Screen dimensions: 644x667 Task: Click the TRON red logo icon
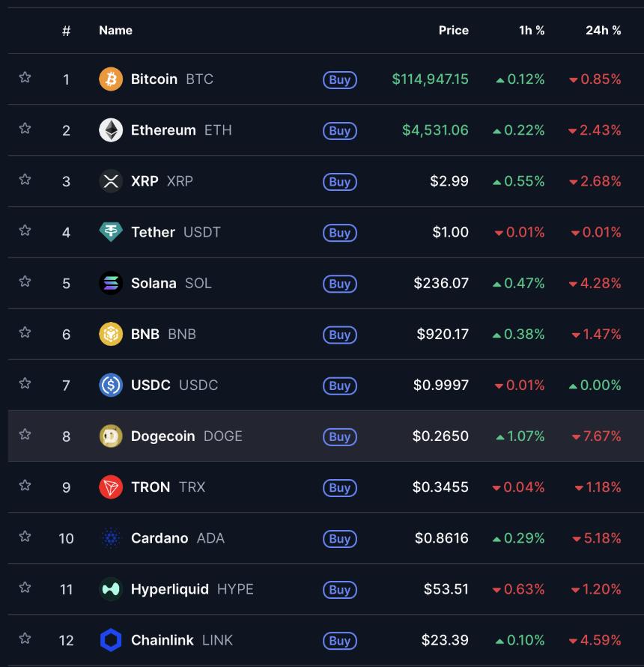[111, 487]
